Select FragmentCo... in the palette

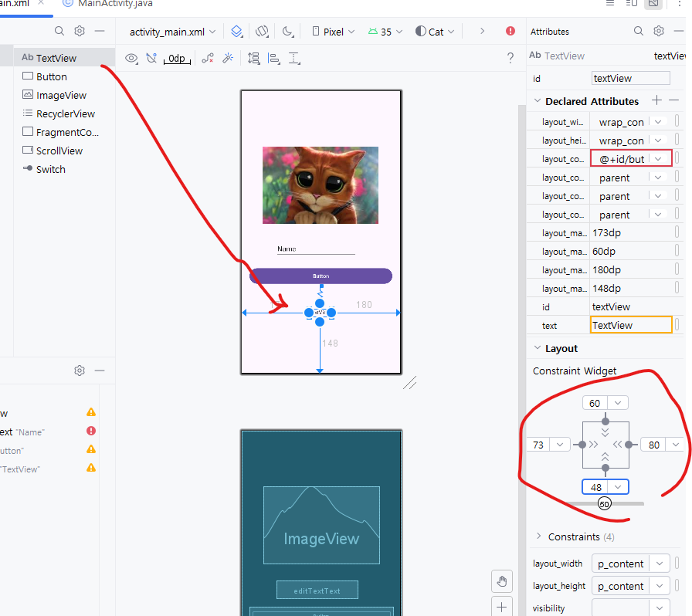pyautogui.click(x=60, y=132)
